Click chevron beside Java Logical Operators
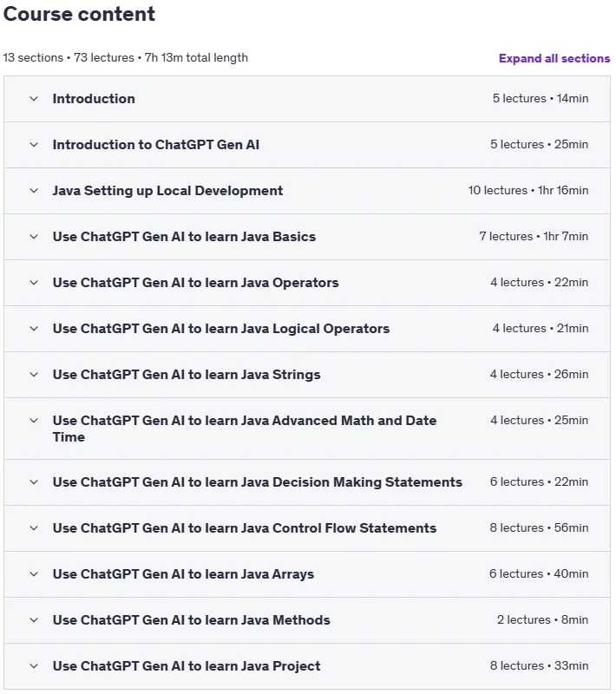 coord(34,329)
